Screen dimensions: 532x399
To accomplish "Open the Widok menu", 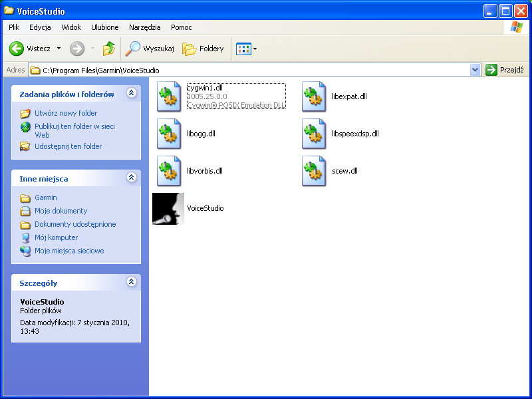I will [x=71, y=27].
